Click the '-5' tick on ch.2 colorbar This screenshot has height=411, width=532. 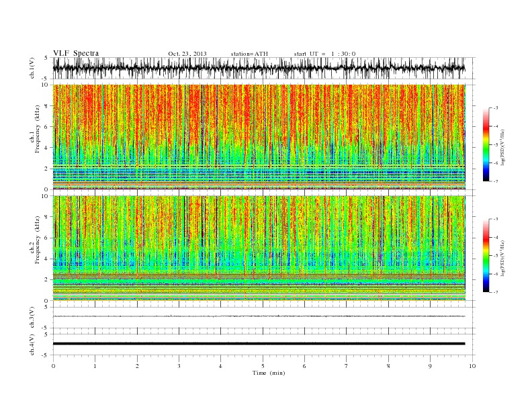[496, 256]
